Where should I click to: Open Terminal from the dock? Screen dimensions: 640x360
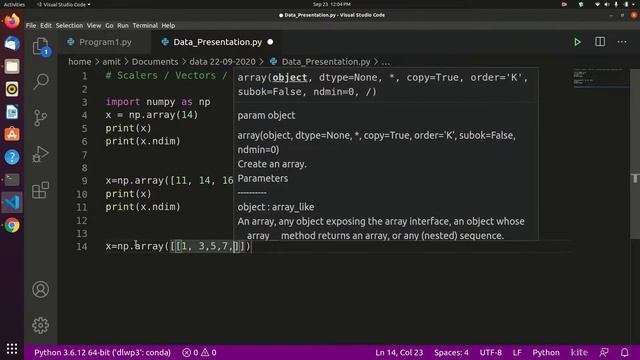(12, 180)
